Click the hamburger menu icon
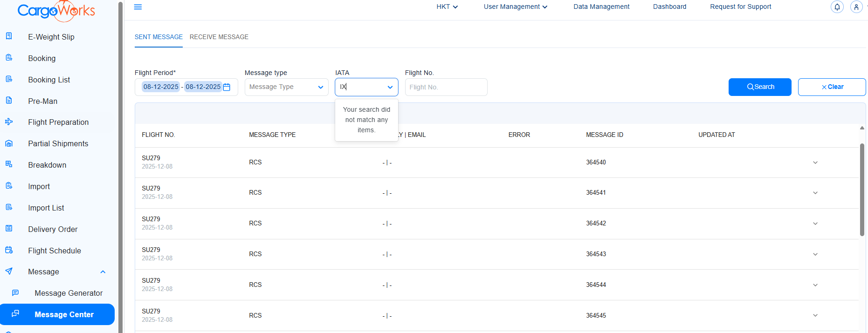868x333 pixels. [x=138, y=7]
